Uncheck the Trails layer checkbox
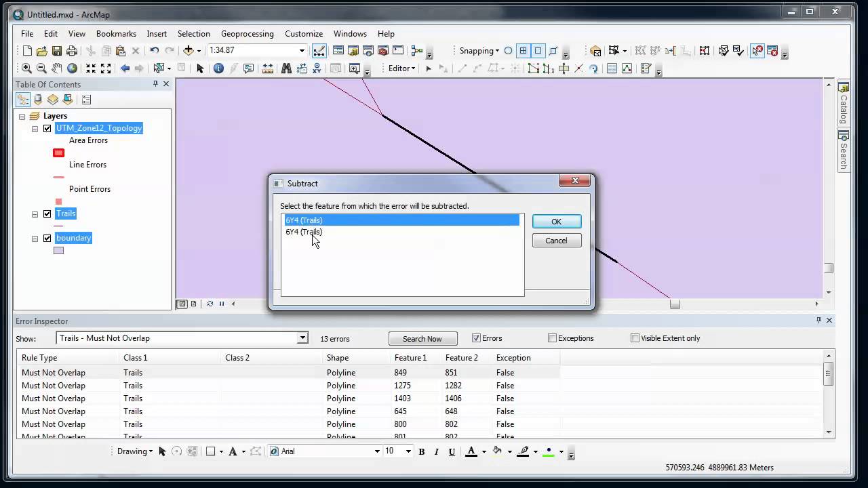The image size is (868, 488). tap(47, 213)
